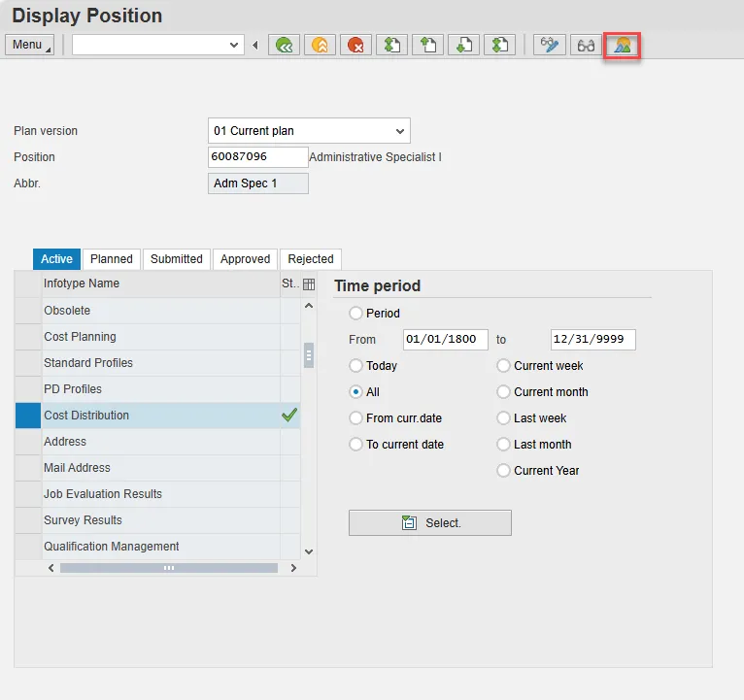Click the horizontal scroll right arrow
The image size is (744, 700).
click(293, 568)
